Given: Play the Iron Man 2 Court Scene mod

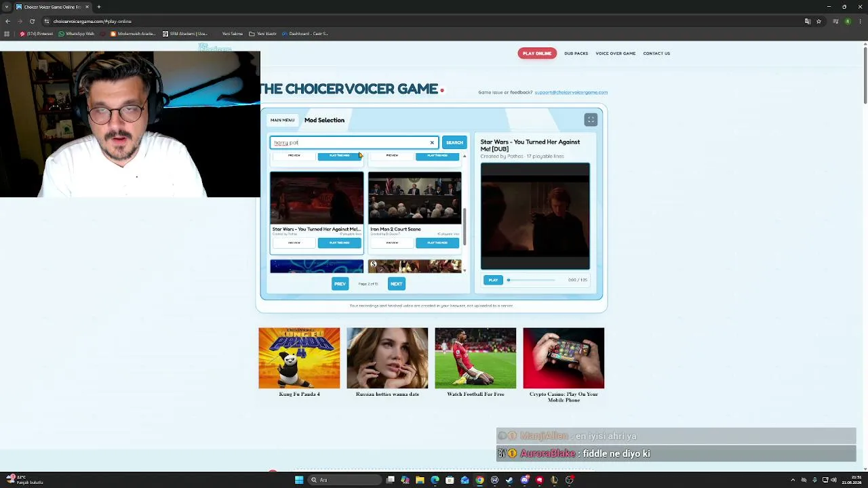Looking at the screenshot, I should pyautogui.click(x=437, y=243).
